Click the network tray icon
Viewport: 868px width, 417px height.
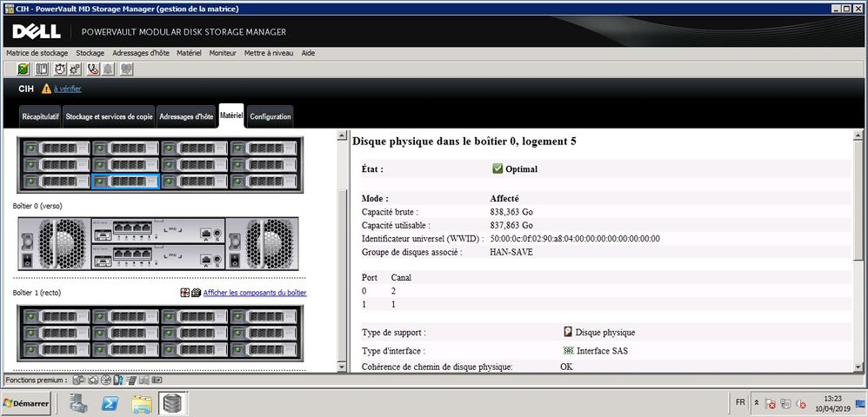click(x=785, y=404)
